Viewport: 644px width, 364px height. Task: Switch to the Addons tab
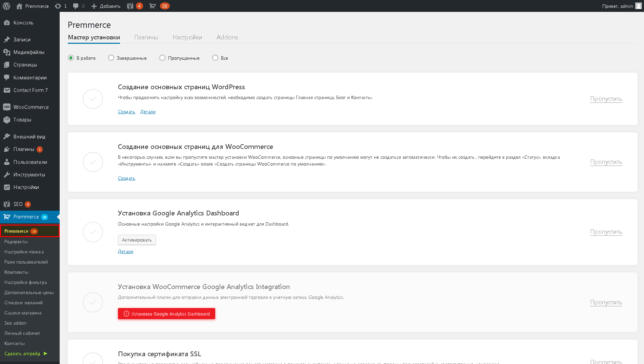point(227,37)
